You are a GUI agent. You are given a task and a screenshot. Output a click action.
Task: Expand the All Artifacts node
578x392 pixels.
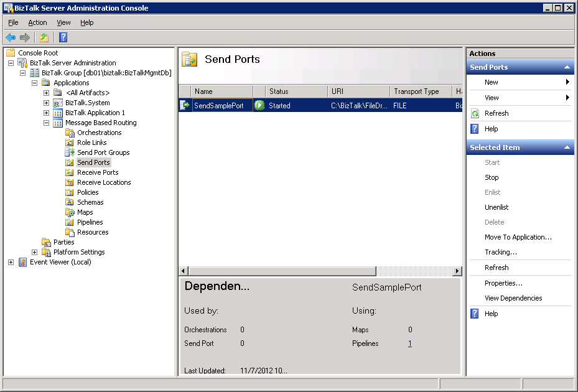[x=47, y=93]
